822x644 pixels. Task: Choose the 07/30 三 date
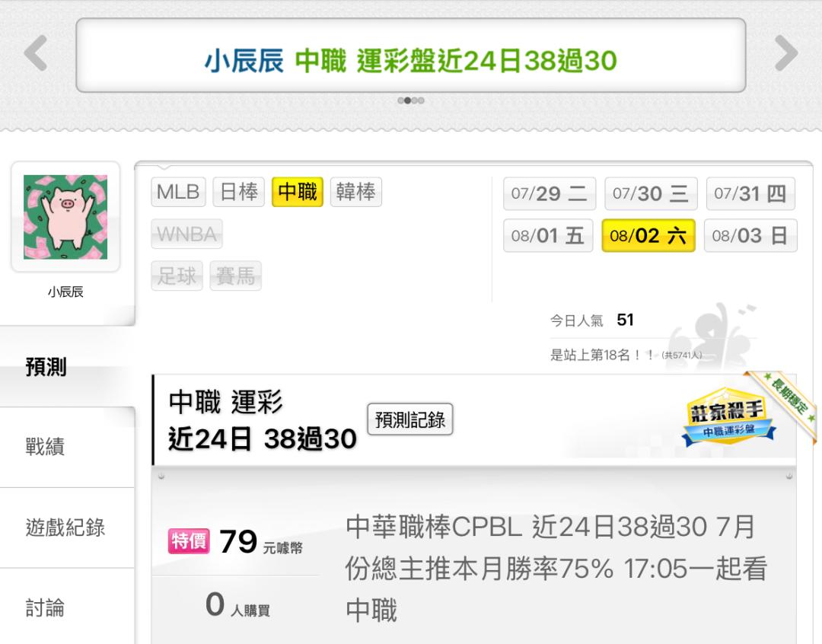click(651, 193)
